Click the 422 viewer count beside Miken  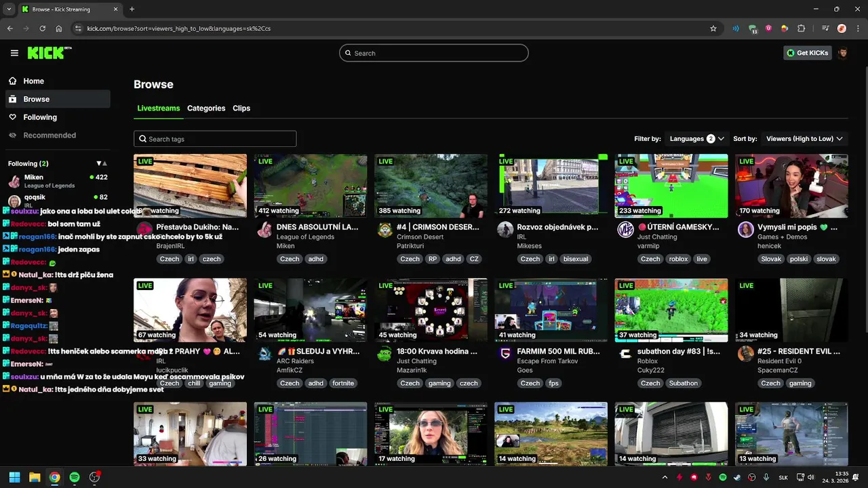coord(102,177)
